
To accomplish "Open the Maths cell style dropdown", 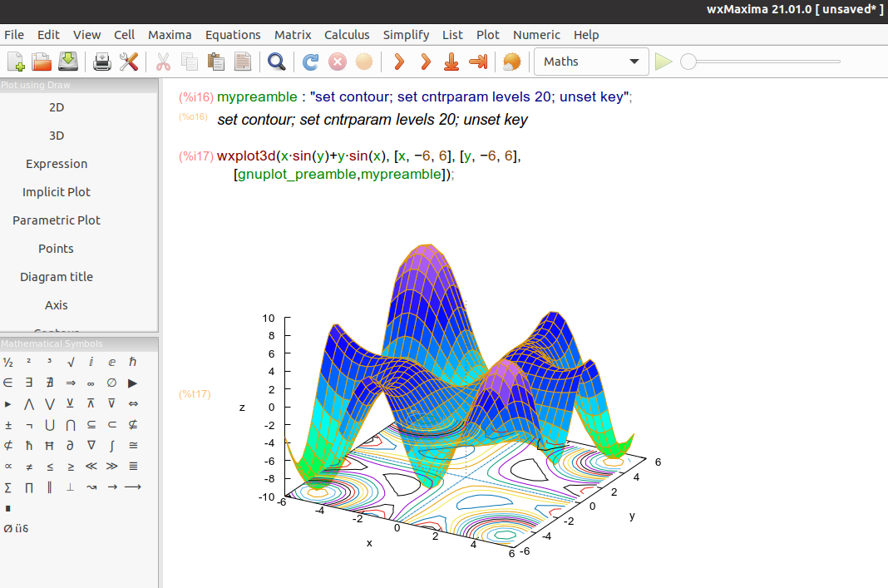I will click(x=591, y=61).
